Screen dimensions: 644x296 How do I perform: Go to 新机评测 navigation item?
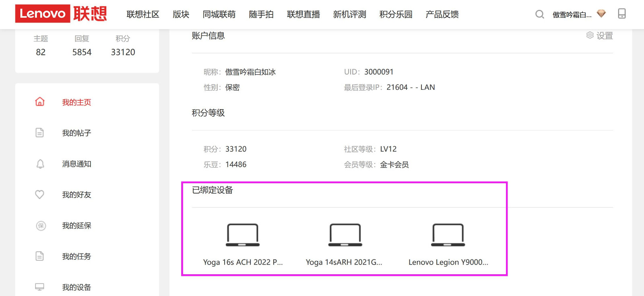click(350, 14)
